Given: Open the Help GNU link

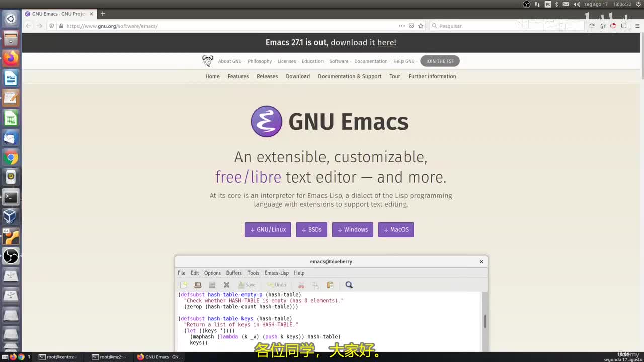Looking at the screenshot, I should point(404,61).
